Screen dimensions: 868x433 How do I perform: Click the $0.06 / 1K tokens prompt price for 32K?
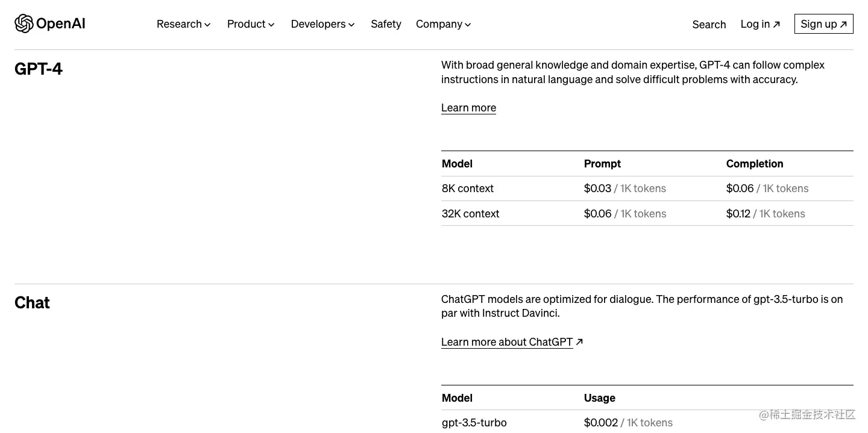[625, 214]
